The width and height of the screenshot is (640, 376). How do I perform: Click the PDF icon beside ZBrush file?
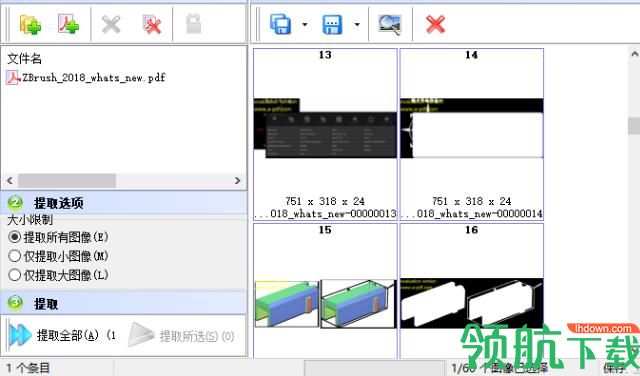(x=13, y=77)
